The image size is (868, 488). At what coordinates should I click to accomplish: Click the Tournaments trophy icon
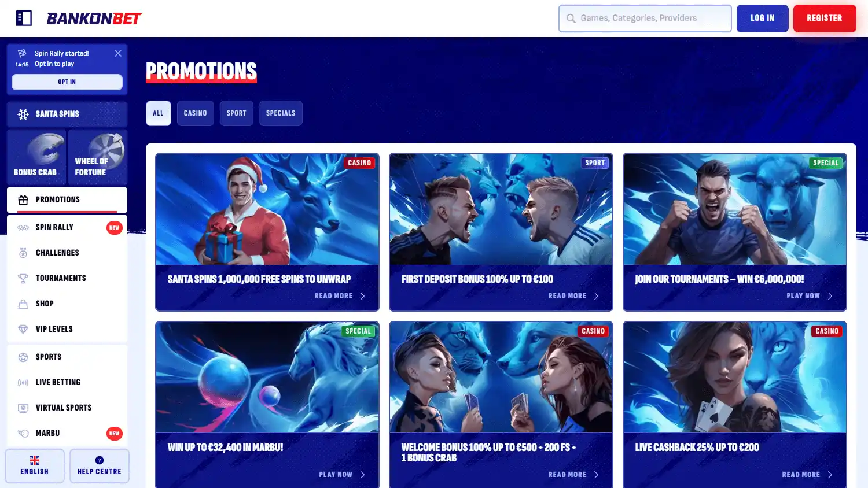[23, 279]
